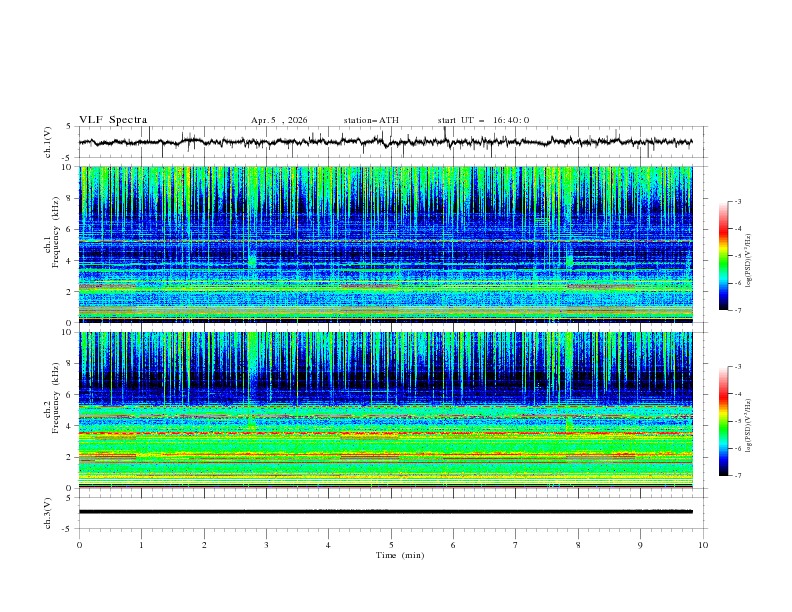Click the 'ch.1(V)' waveform axis label
This screenshot has height=612, width=792.
tap(48, 142)
